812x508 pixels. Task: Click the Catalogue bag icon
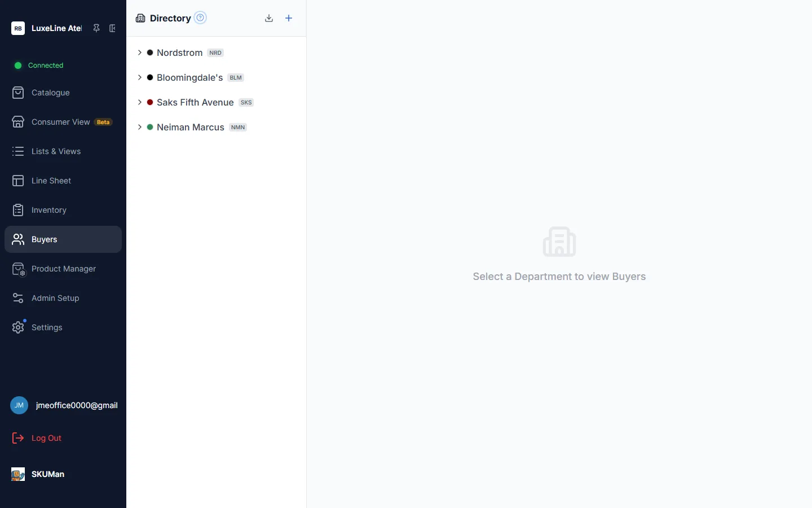pyautogui.click(x=18, y=93)
